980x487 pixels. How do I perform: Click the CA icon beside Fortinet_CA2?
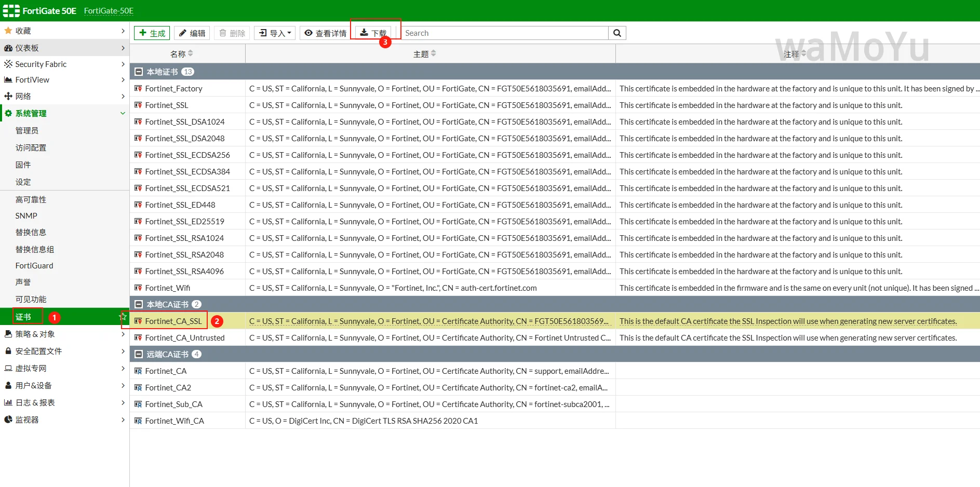[x=138, y=387]
